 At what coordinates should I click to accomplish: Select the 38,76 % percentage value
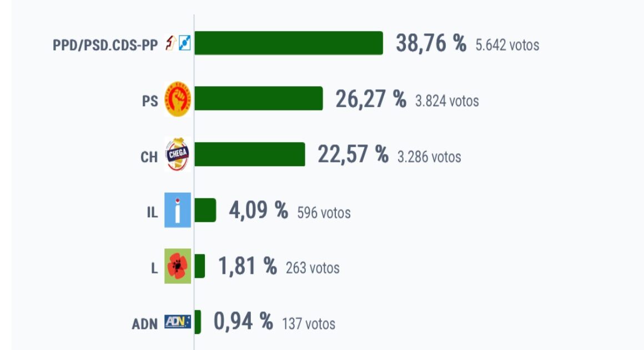pyautogui.click(x=431, y=43)
